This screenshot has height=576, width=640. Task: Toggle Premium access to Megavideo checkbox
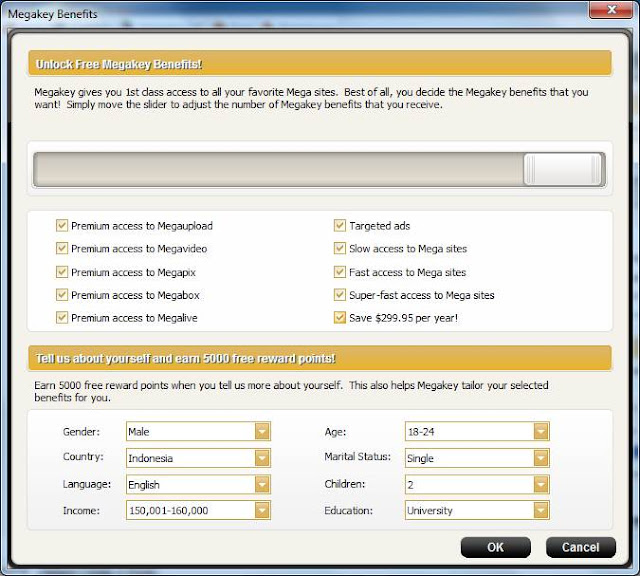[x=62, y=248]
